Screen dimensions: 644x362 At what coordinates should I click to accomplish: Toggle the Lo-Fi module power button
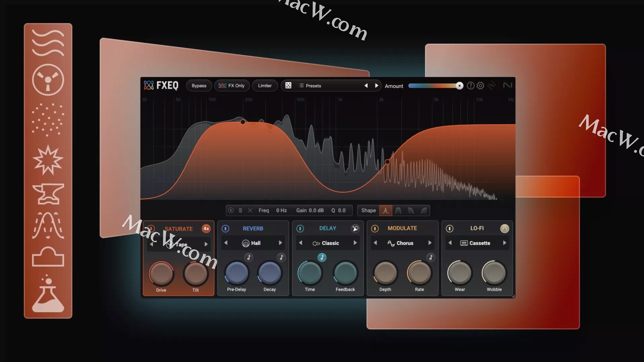pyautogui.click(x=450, y=229)
